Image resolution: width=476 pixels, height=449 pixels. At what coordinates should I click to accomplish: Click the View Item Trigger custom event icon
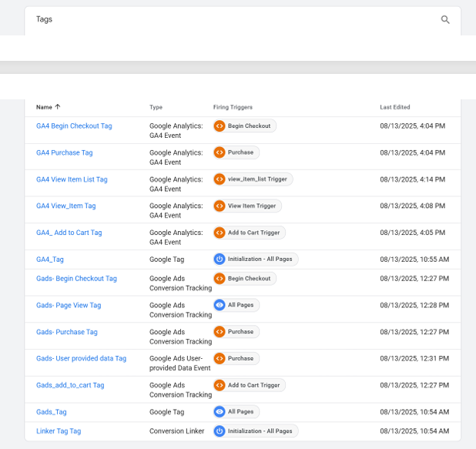point(220,206)
